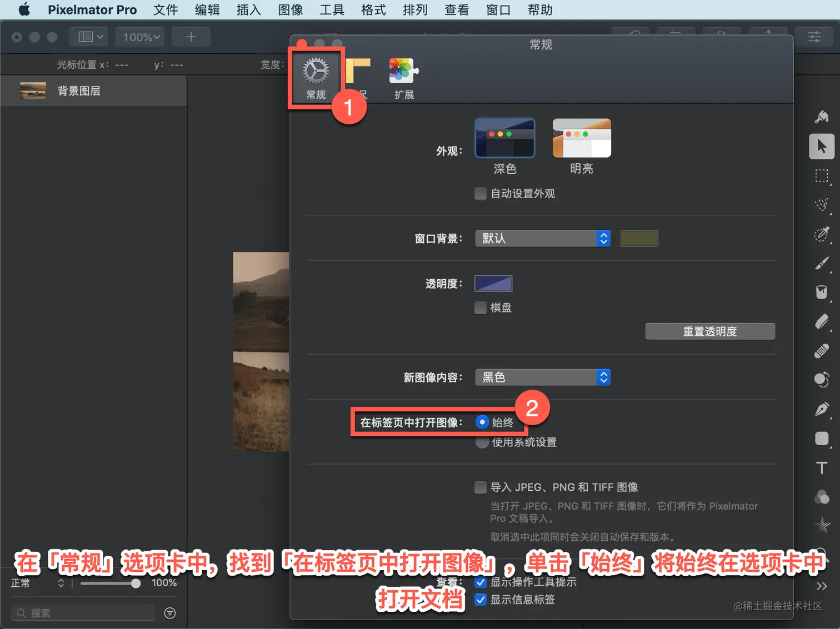Open the 常规 preferences tab
The width and height of the screenshot is (840, 629).
click(x=316, y=78)
